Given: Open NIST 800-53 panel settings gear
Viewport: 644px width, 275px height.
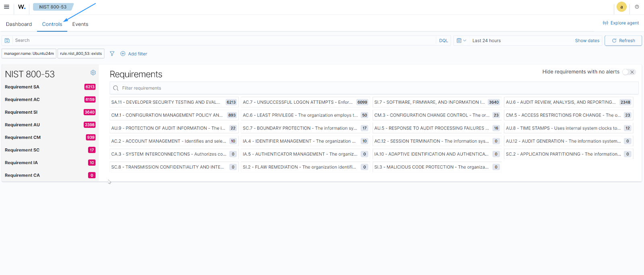Looking at the screenshot, I should coord(93,73).
